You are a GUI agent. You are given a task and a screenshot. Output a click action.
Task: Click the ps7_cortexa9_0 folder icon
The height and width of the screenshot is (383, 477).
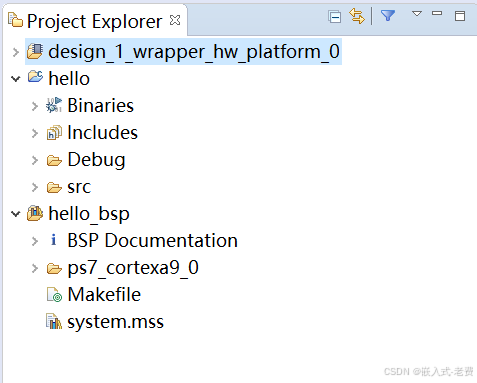54,269
